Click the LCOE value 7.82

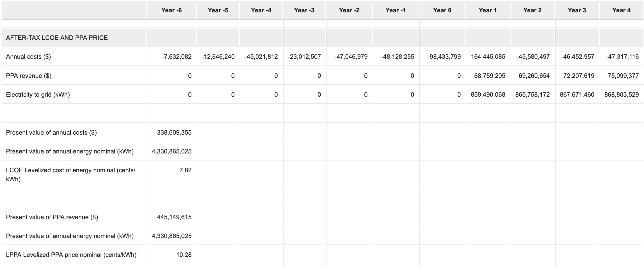(x=185, y=170)
